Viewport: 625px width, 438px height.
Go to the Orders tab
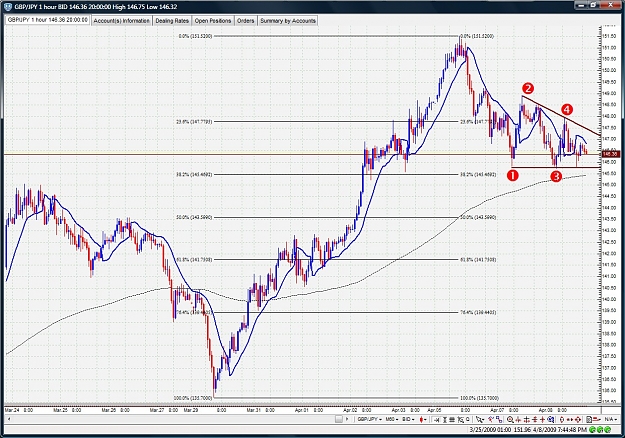246,21
